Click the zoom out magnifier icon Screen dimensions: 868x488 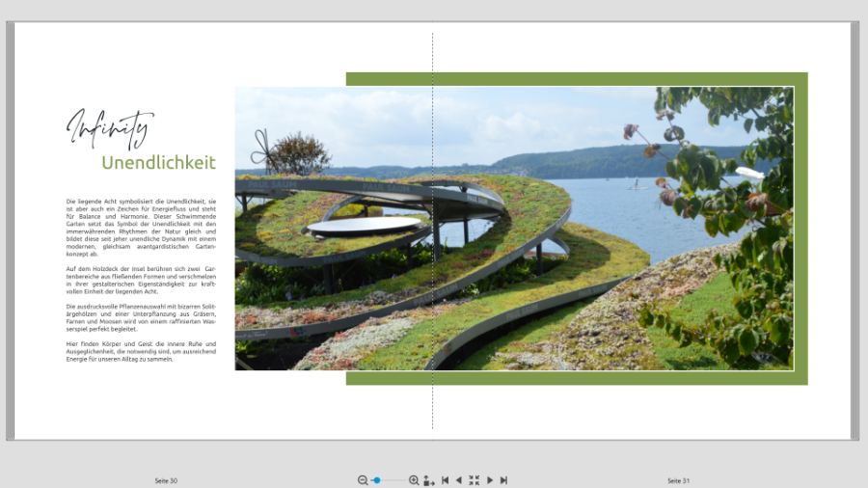coord(363,480)
